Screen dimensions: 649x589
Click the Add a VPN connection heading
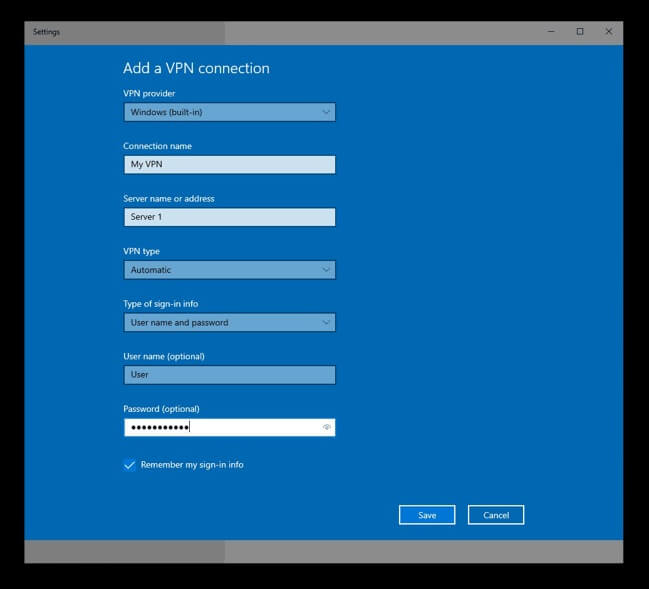pyautogui.click(x=196, y=69)
